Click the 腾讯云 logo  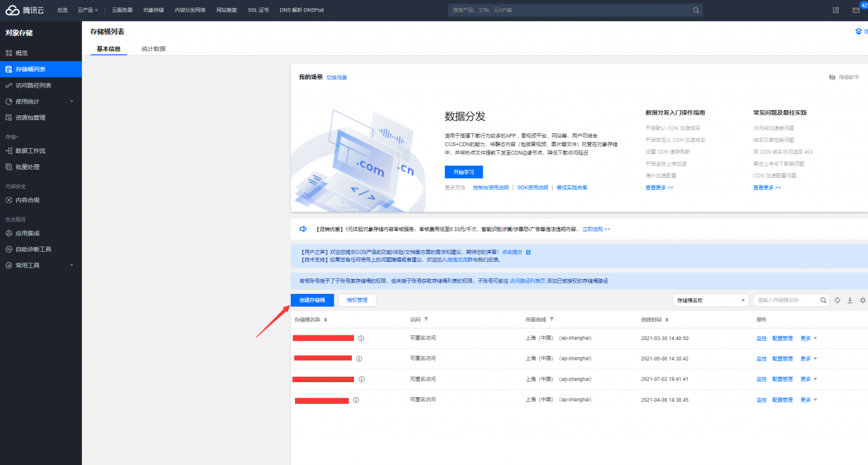[26, 10]
